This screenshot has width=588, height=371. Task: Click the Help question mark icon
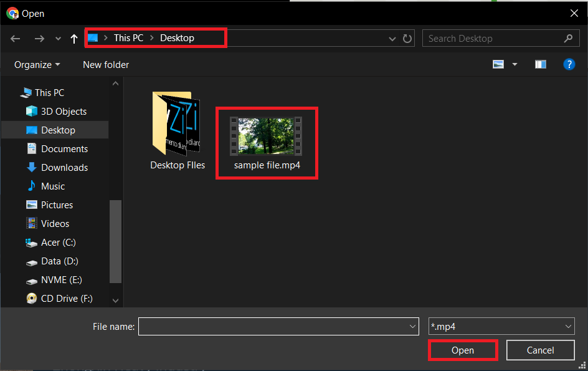569,64
